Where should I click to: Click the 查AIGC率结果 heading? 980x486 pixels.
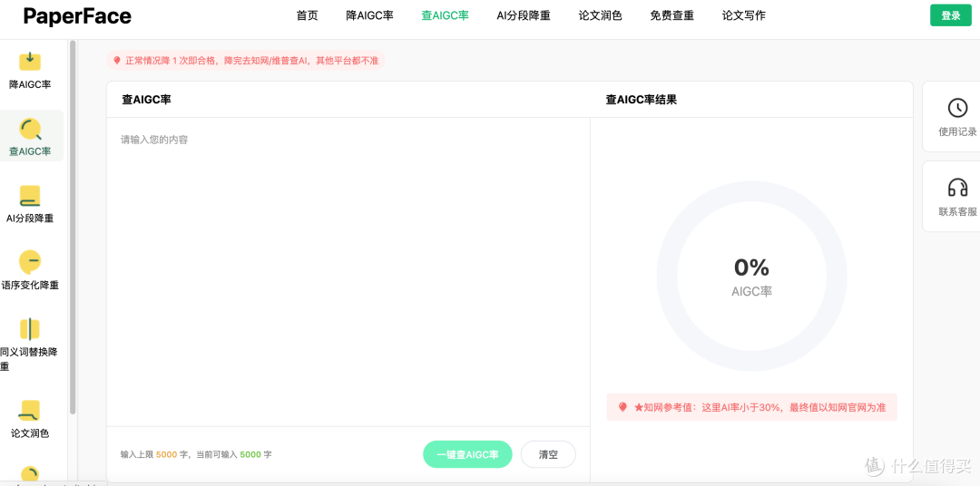pyautogui.click(x=642, y=100)
